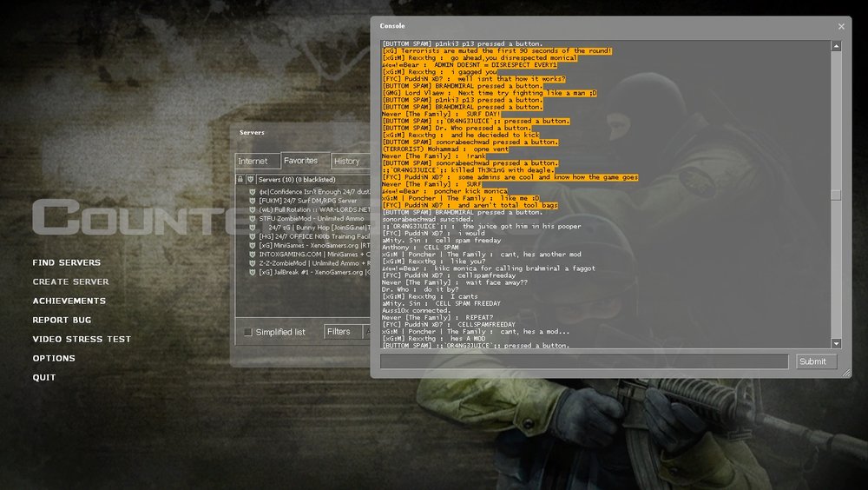Click the Submit button in Console

(x=816, y=361)
